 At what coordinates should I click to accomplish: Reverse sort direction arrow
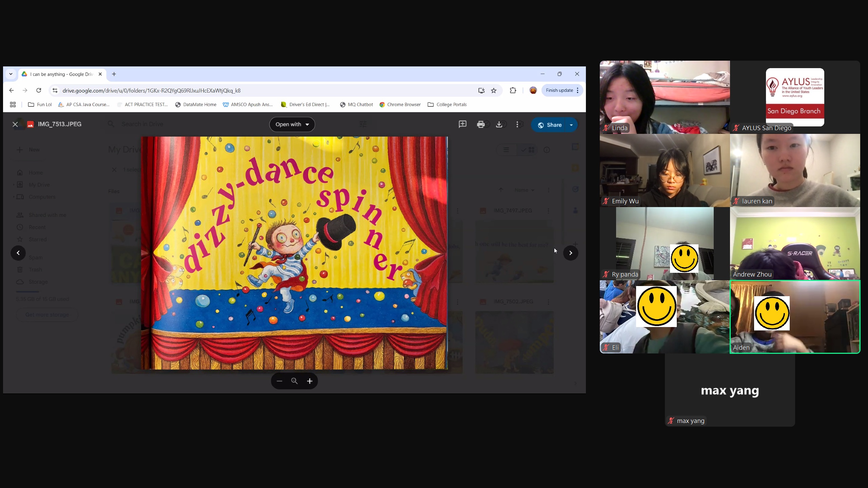click(x=501, y=190)
